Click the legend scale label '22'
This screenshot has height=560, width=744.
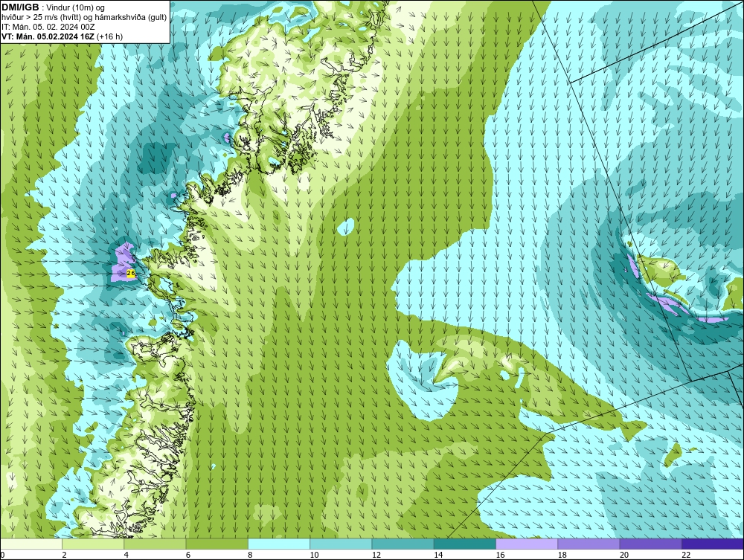[686, 555]
